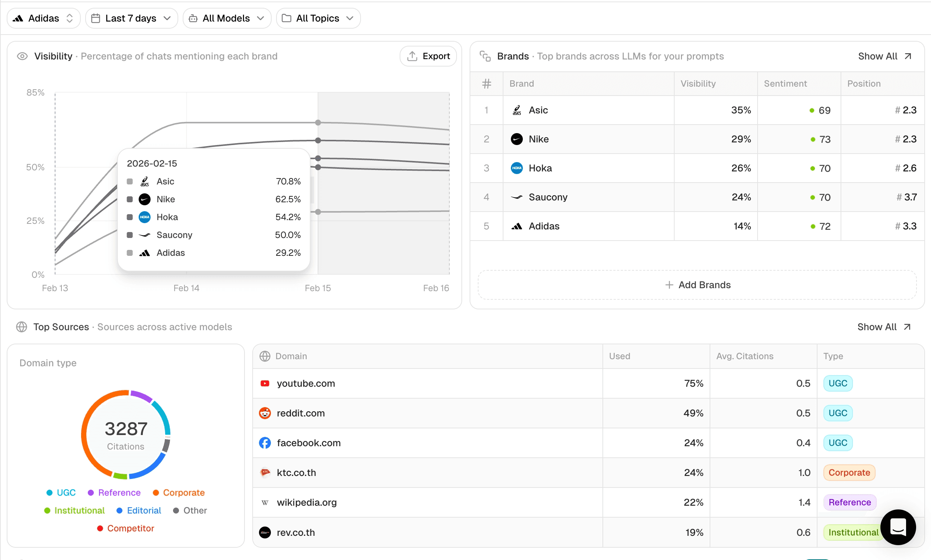Expand the Last 7 days date dropdown
931x560 pixels.
pos(131,18)
